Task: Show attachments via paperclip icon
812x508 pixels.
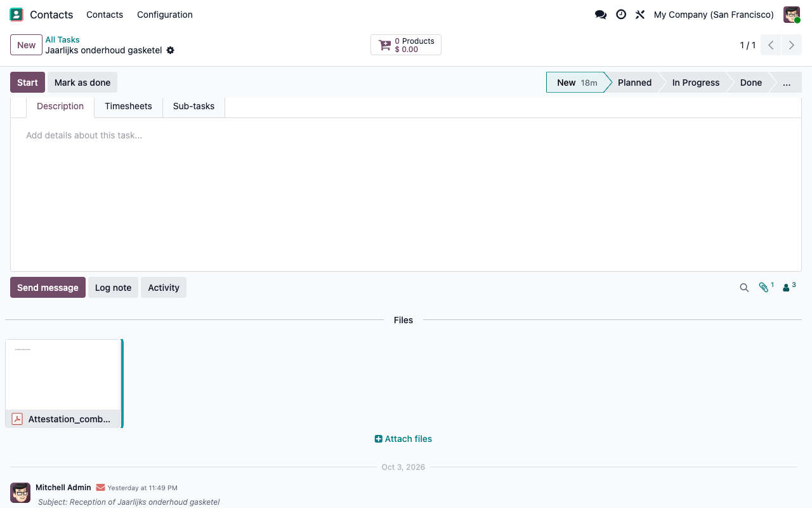Action: pos(766,287)
